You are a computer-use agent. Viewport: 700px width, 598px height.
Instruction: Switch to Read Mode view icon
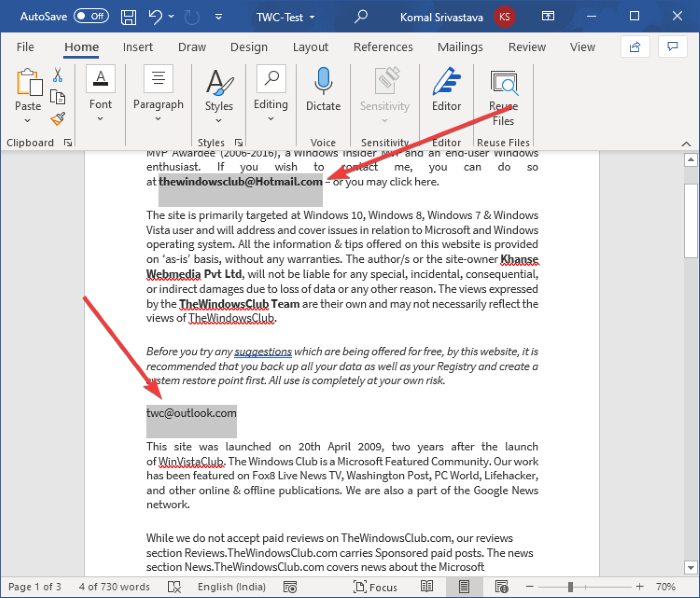pos(427,586)
